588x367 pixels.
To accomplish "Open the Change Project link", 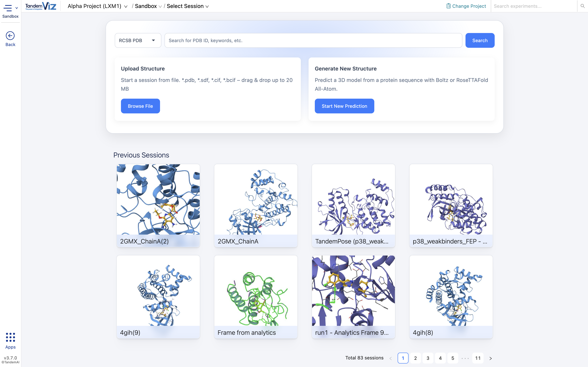I will tap(469, 6).
